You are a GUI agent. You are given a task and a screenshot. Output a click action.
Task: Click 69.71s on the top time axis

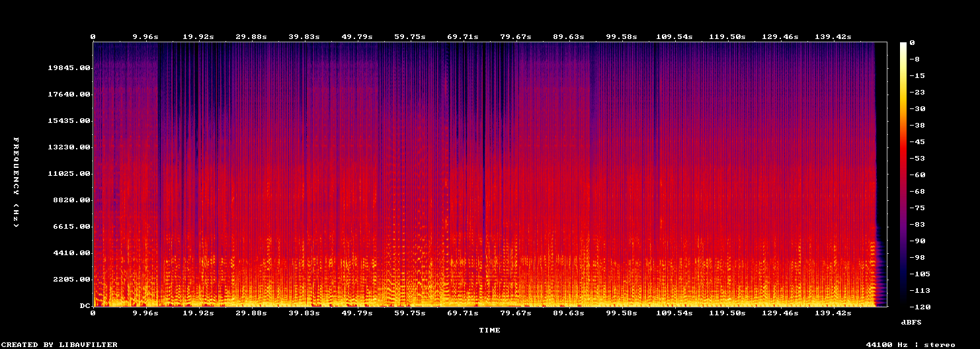tap(463, 37)
